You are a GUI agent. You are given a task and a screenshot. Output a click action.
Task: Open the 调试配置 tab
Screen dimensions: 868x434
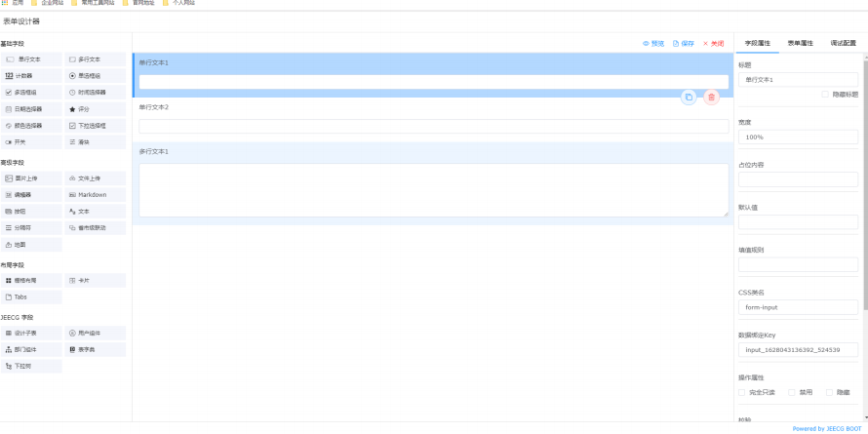[x=843, y=44]
